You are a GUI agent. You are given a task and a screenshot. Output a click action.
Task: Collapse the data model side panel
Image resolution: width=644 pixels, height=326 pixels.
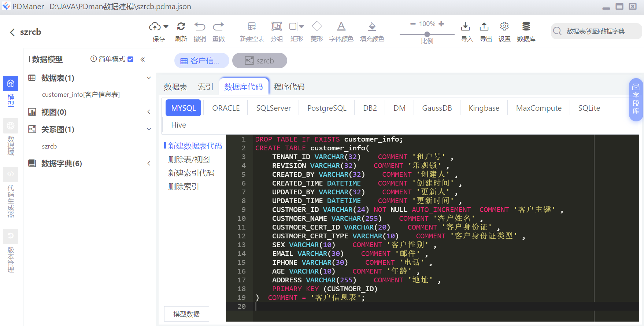pyautogui.click(x=143, y=59)
